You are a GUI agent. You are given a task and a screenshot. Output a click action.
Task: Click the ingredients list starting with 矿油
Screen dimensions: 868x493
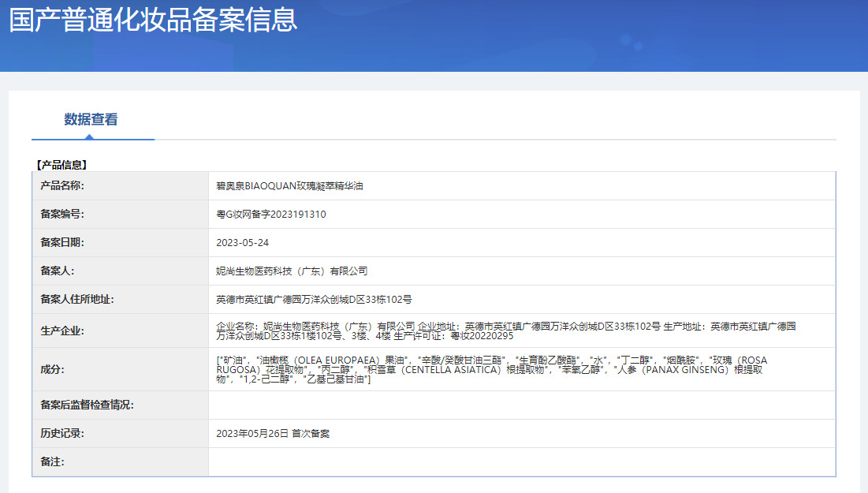492,369
